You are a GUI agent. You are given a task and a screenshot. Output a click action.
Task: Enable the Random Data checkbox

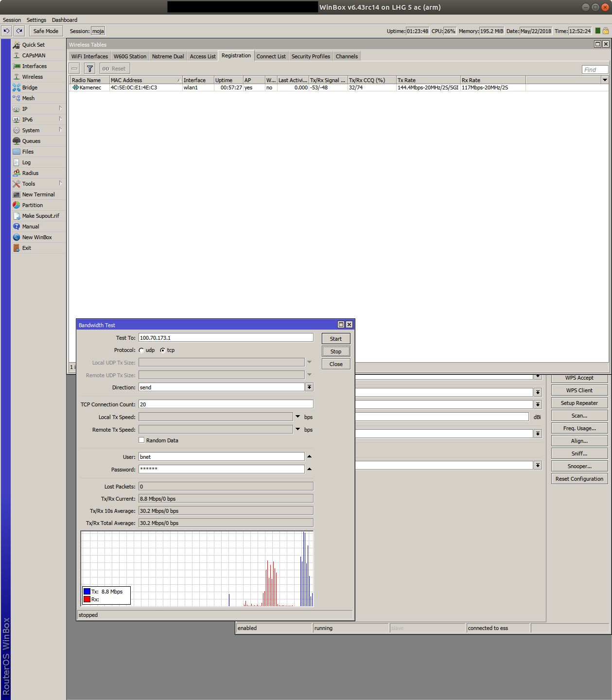point(141,439)
